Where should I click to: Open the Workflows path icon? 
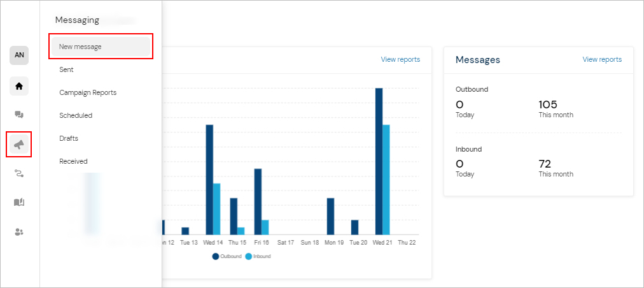coord(19,173)
